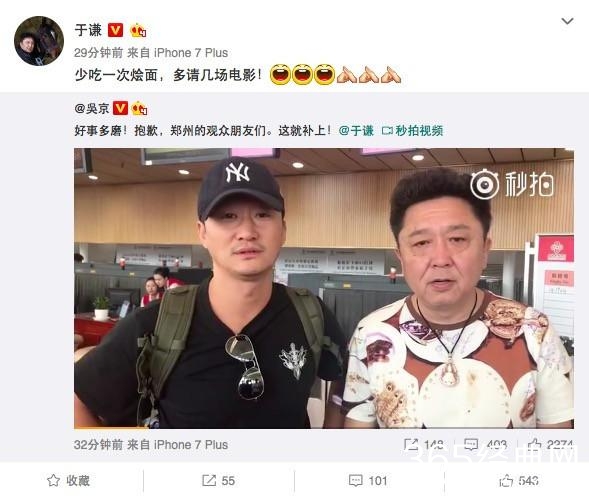
Task: Like the original post via thumbs-up
Action: [534, 445]
